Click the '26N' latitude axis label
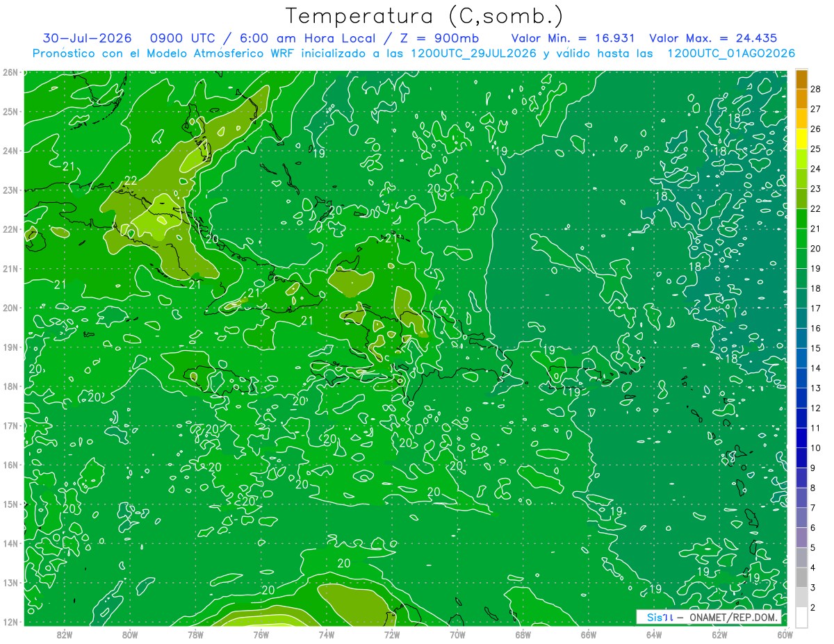This screenshot has height=644, width=834. [x=10, y=72]
